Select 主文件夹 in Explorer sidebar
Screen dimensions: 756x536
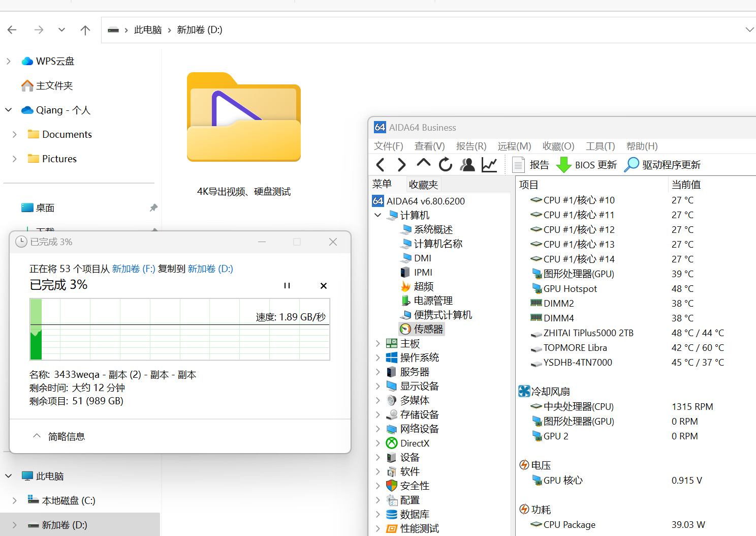coord(47,85)
